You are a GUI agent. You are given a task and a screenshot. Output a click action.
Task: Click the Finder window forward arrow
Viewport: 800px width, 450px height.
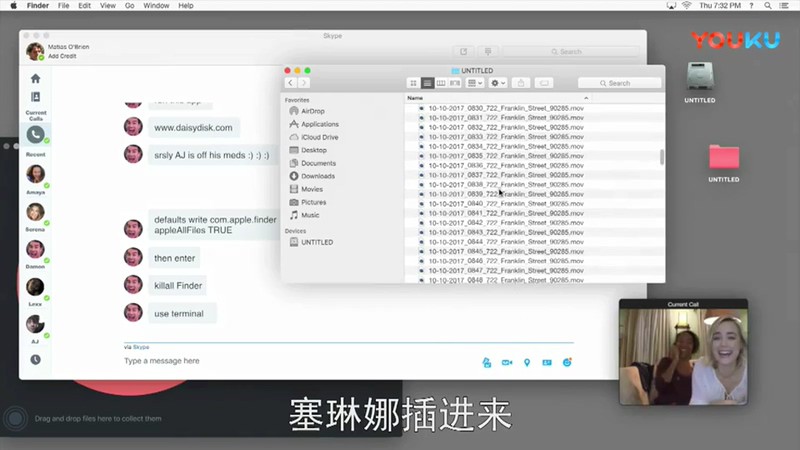pyautogui.click(x=304, y=83)
